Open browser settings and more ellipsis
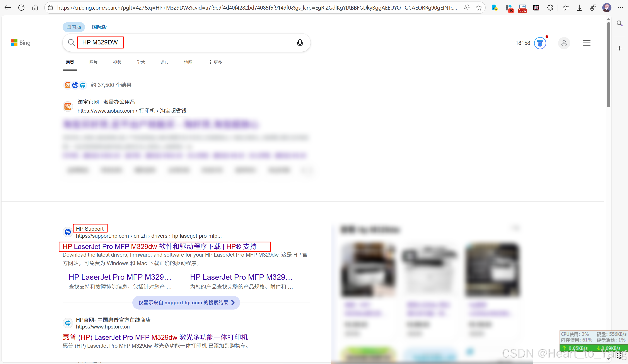The width and height of the screenshot is (628, 364). [x=620, y=8]
